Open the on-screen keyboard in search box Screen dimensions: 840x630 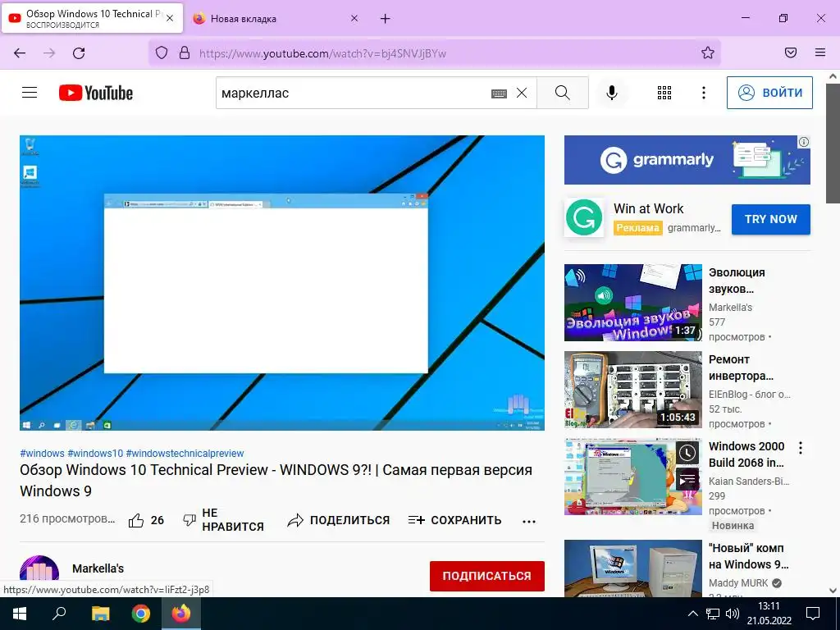point(499,94)
